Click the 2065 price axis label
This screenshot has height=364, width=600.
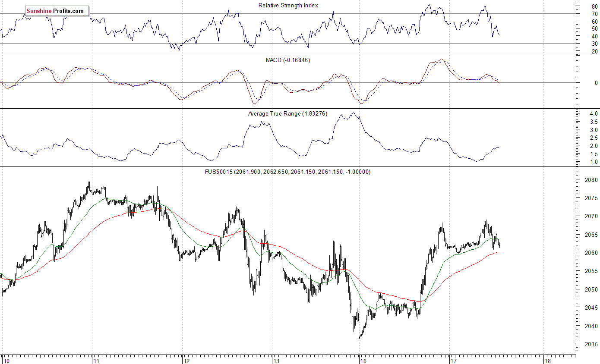click(591, 235)
